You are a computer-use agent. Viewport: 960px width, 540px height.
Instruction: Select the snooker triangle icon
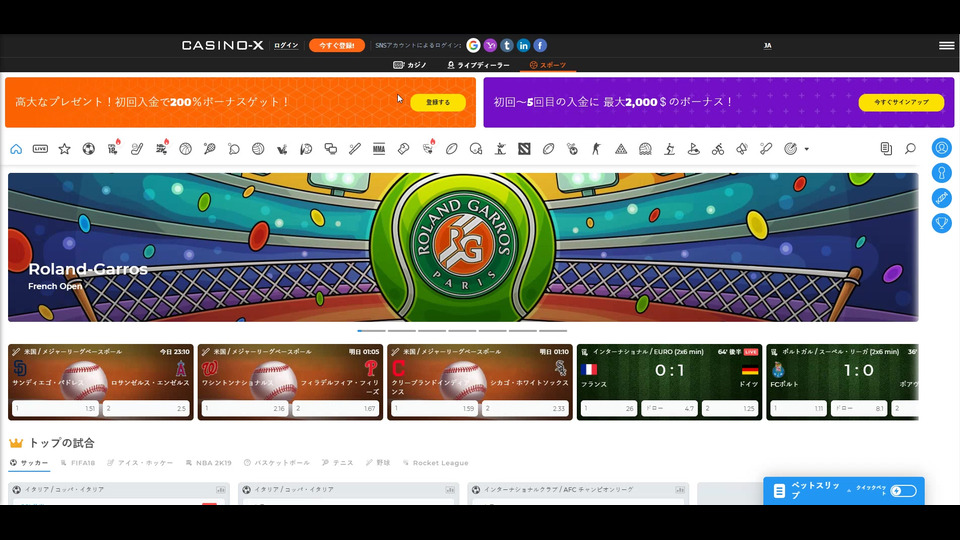[x=621, y=149]
